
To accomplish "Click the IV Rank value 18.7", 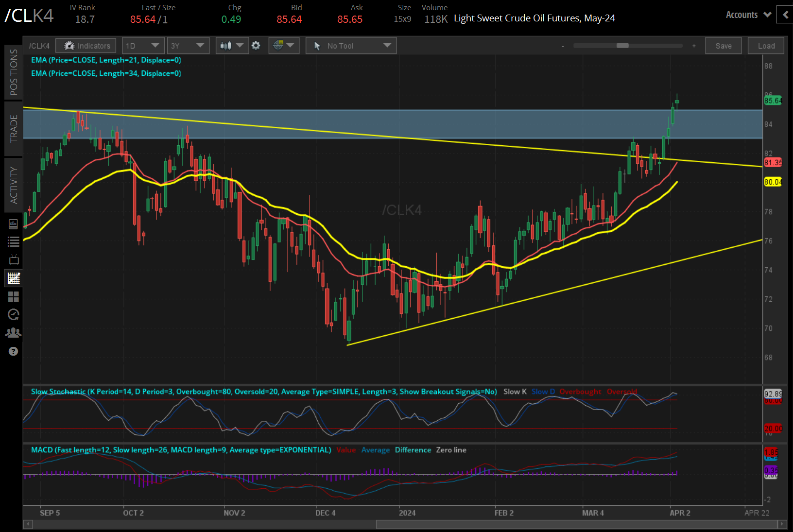I will coord(85,19).
